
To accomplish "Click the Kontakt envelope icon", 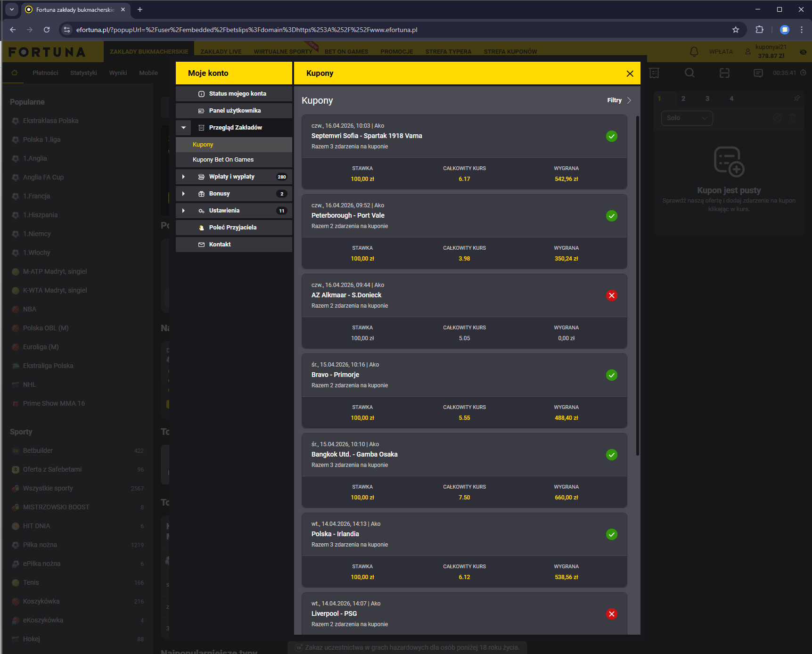I will 201,245.
